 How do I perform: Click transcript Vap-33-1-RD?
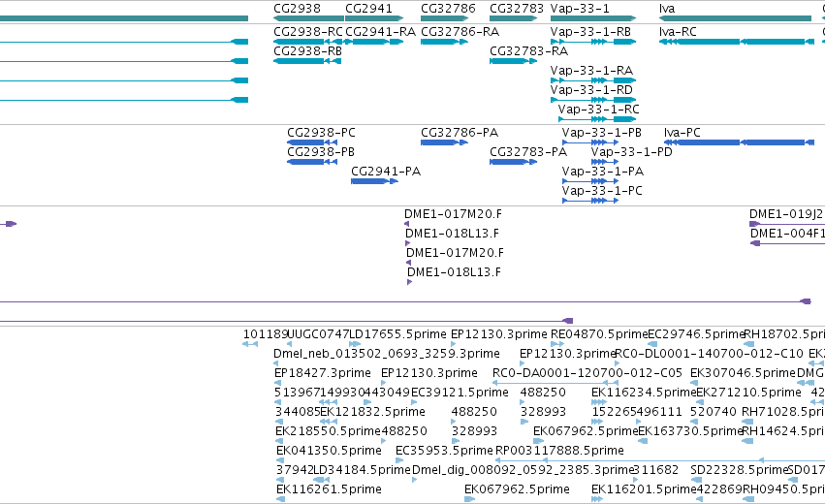[591, 90]
